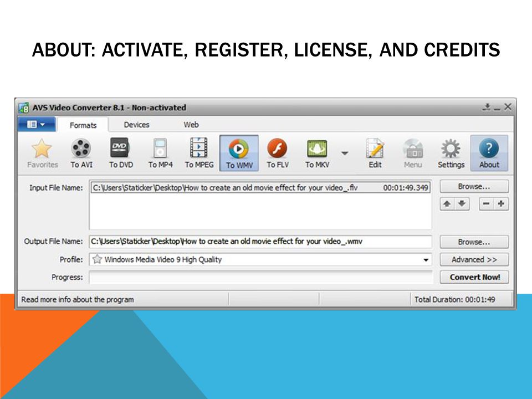
Task: Click the tray arrow icon in title bar
Action: (x=487, y=107)
